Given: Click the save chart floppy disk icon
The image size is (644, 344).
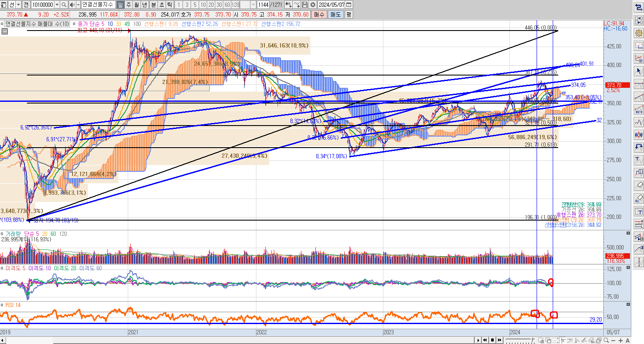Looking at the screenshot, I should (305, 5).
